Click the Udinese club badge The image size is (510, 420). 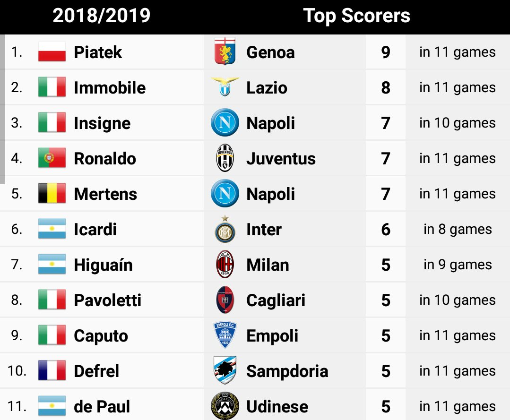point(225,406)
